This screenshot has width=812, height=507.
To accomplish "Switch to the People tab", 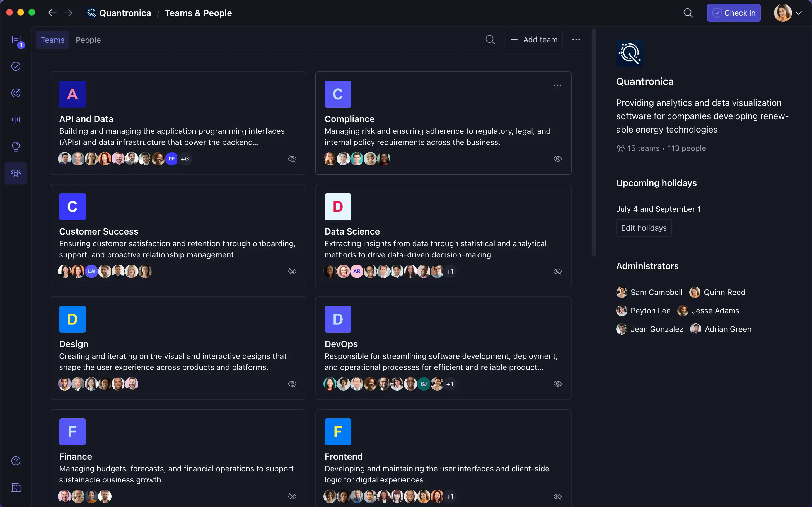I will 88,40.
